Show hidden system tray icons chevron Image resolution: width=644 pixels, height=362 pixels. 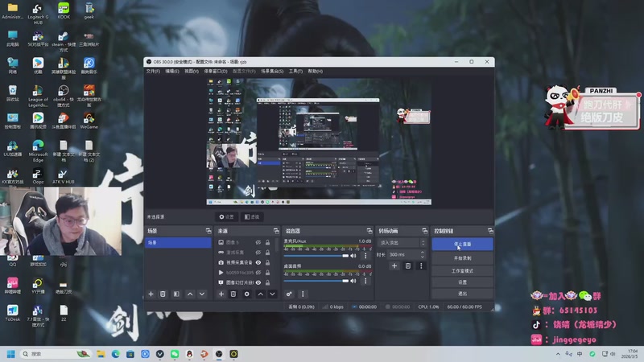click(558, 354)
